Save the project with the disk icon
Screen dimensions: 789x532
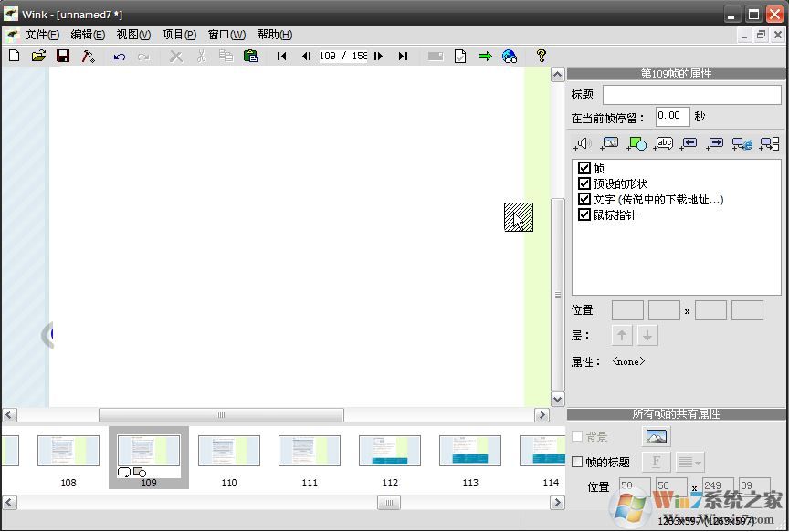62,56
